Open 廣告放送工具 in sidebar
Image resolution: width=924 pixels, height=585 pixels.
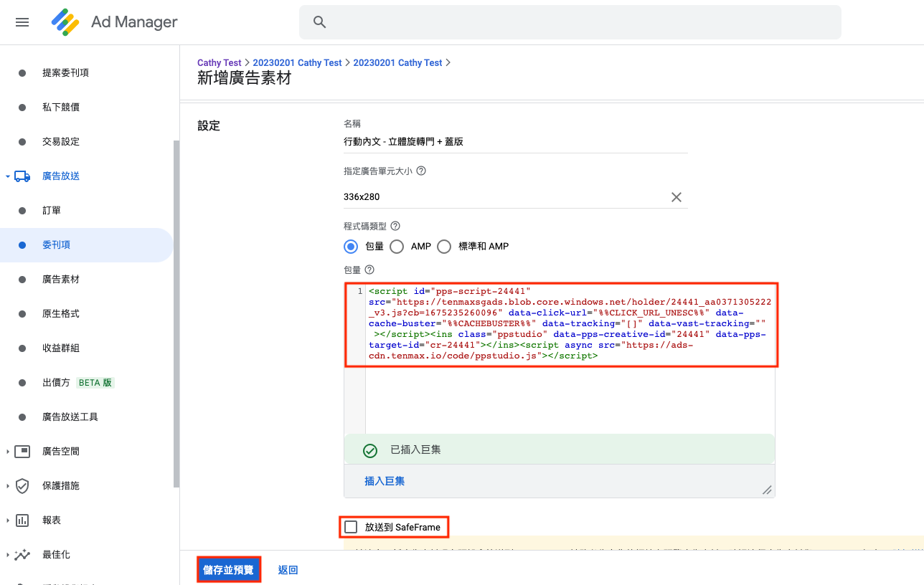pos(70,417)
